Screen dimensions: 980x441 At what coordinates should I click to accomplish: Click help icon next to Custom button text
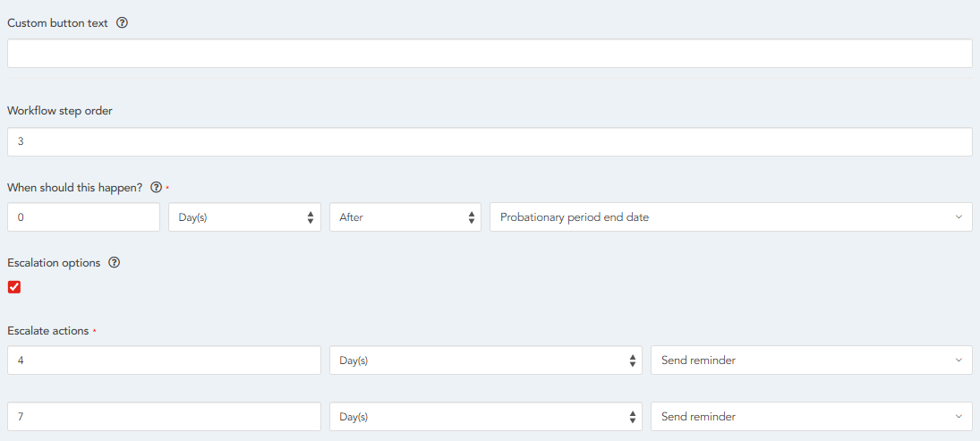(123, 23)
